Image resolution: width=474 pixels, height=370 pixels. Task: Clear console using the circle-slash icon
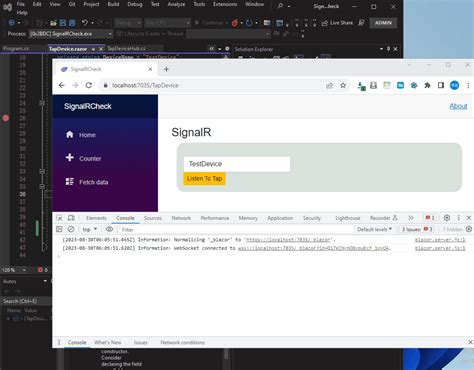click(x=71, y=229)
